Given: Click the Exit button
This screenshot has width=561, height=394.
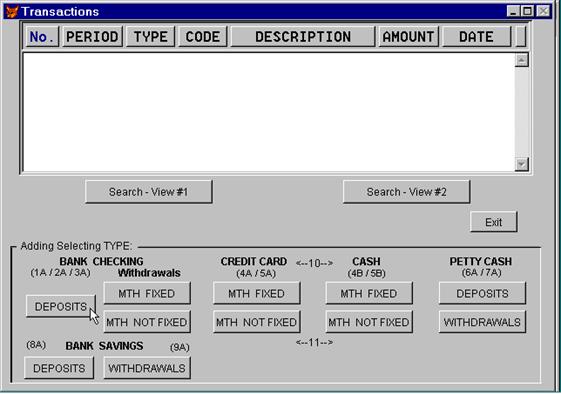Looking at the screenshot, I should 493,222.
